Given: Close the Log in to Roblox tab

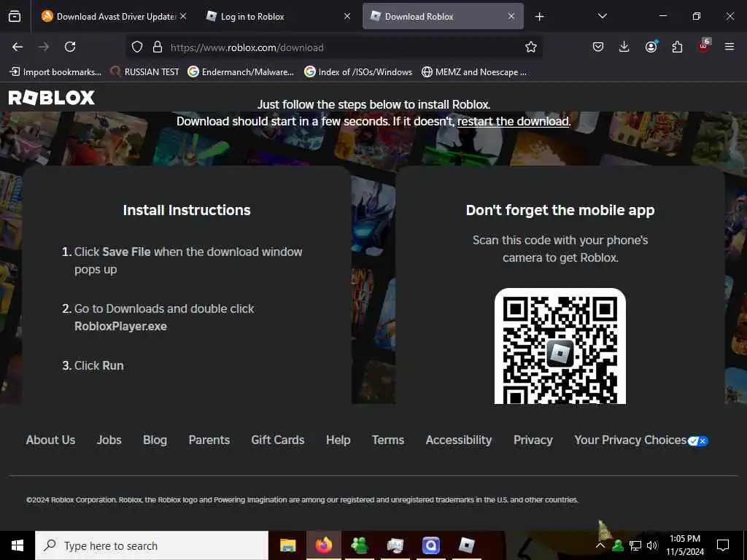Looking at the screenshot, I should point(347,16).
